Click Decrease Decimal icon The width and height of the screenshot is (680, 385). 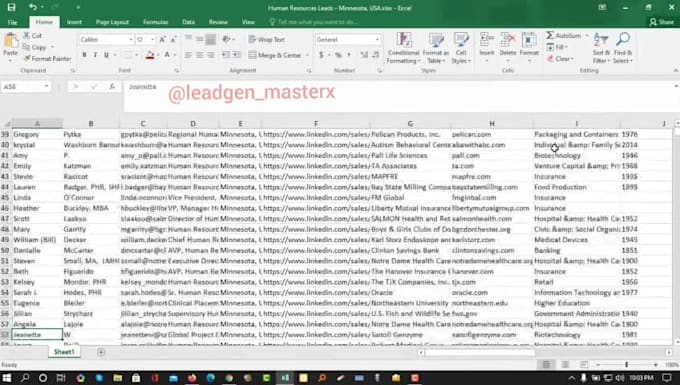(376, 55)
